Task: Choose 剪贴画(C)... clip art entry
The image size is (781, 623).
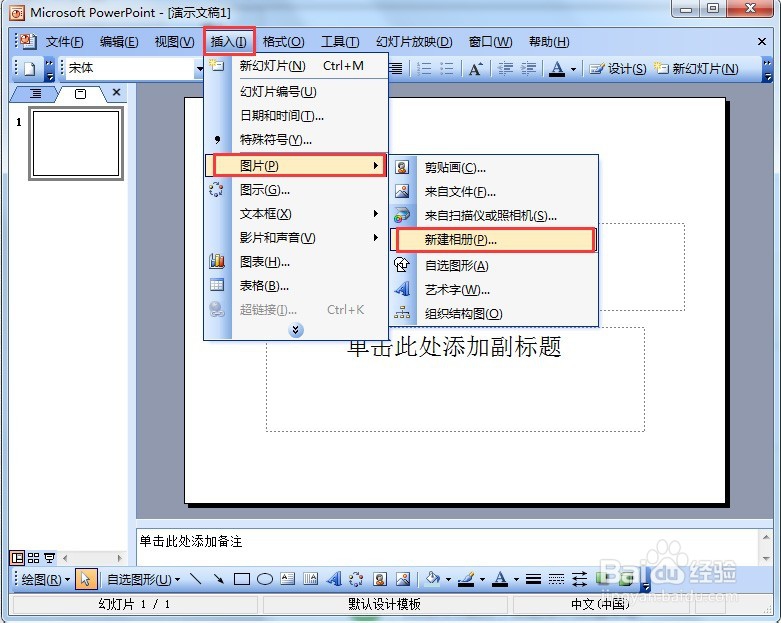Action: click(493, 167)
